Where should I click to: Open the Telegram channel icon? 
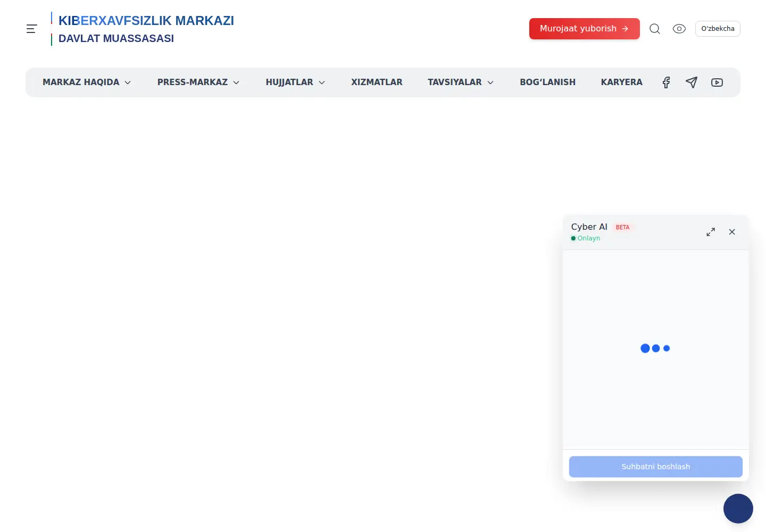click(x=692, y=82)
